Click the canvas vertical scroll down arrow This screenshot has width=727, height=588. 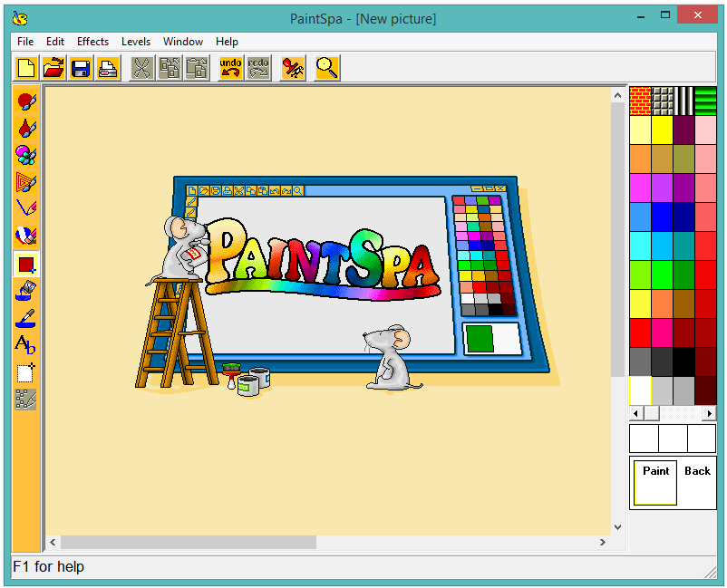point(617,526)
